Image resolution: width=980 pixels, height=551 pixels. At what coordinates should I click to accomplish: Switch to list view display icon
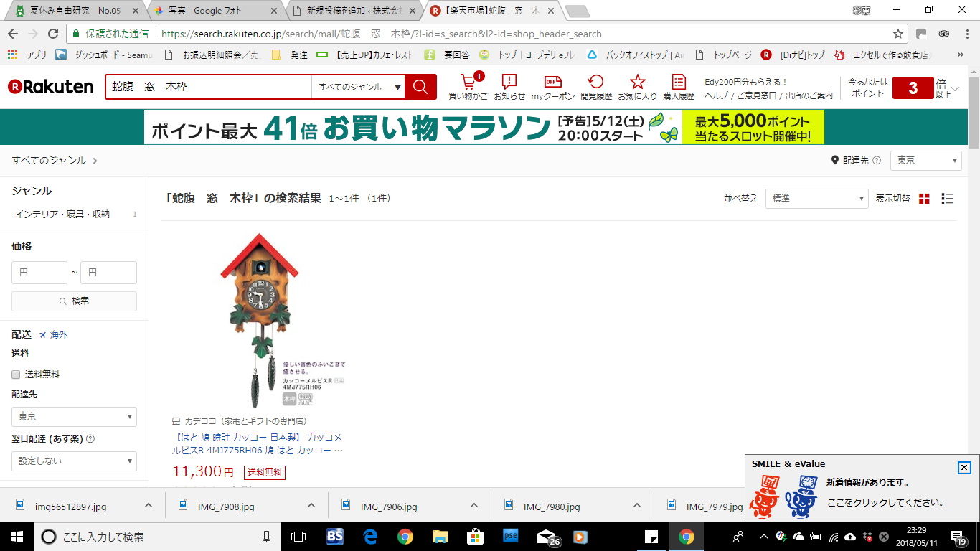tap(947, 199)
